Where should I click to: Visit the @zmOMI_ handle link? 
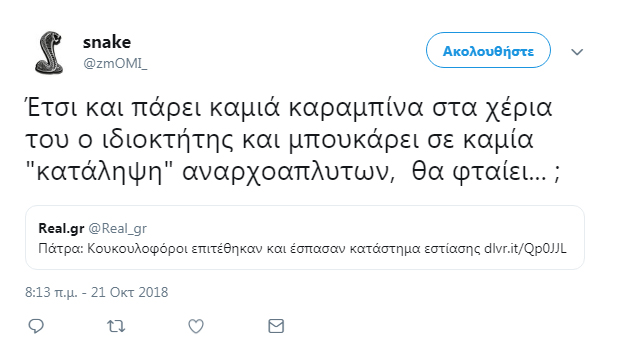pyautogui.click(x=115, y=63)
